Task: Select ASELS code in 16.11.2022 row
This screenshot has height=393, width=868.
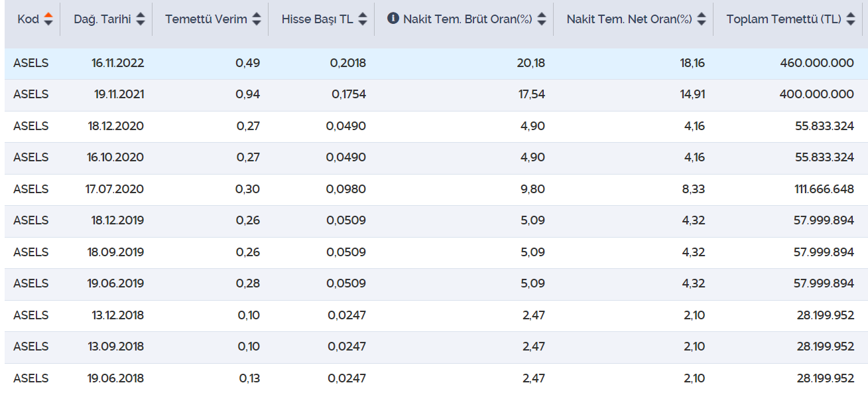Action: pyautogui.click(x=31, y=63)
